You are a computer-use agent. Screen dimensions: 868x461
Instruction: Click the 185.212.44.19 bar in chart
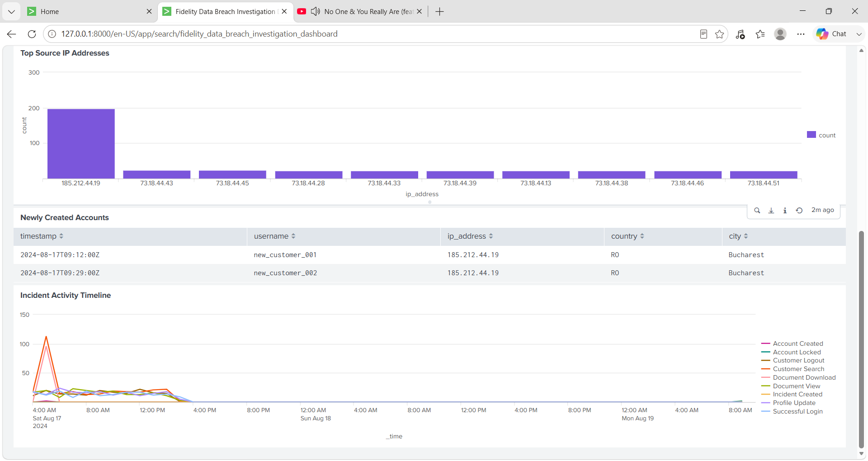81,144
